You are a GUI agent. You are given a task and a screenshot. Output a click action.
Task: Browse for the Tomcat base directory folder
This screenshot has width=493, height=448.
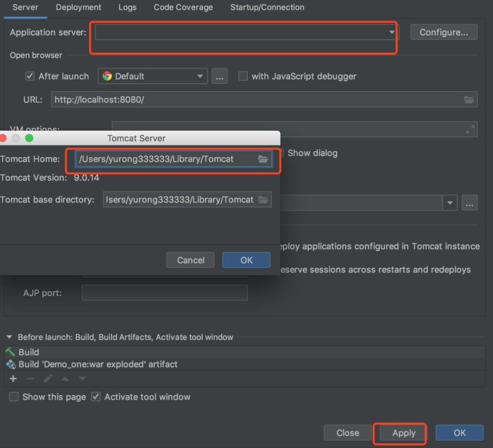click(x=263, y=199)
